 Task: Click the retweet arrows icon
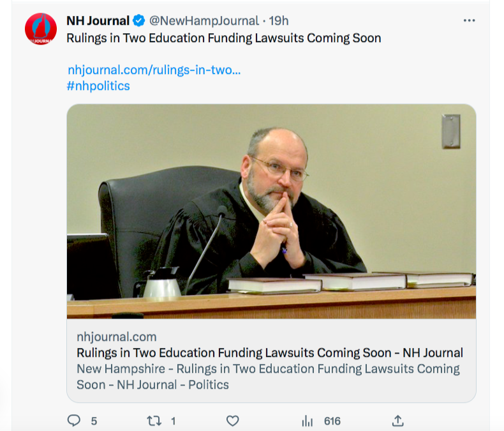[x=153, y=421]
